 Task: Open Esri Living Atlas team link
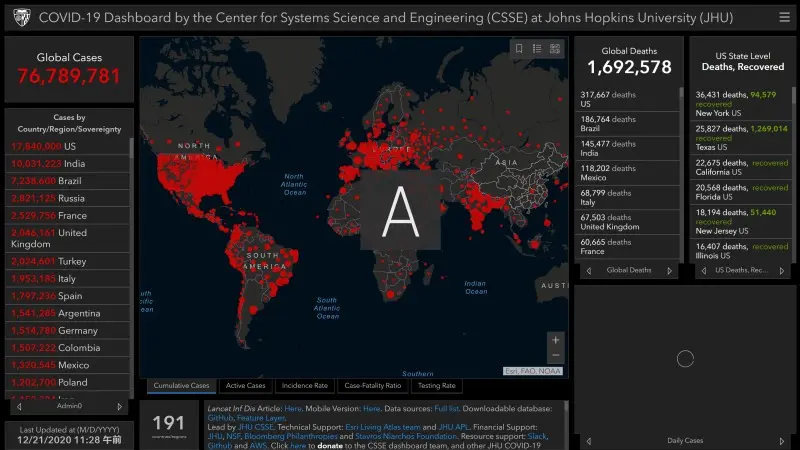pos(383,427)
